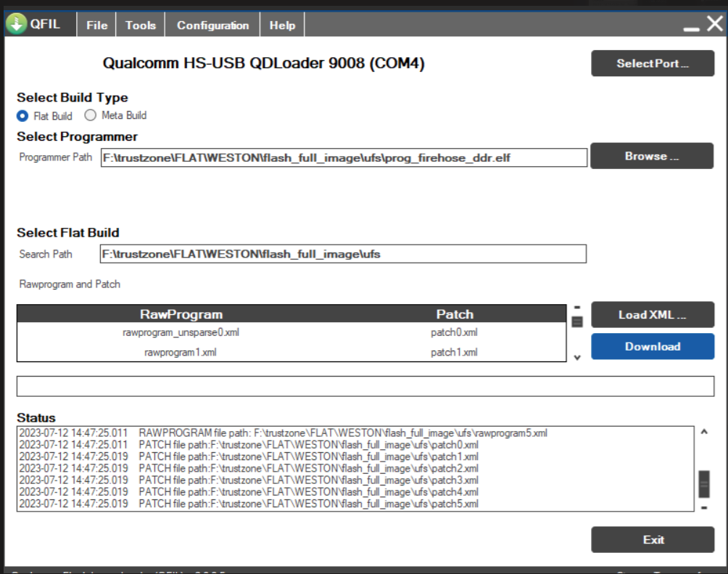Select patch1.xml in the Patch column
This screenshot has height=574, width=728.
point(454,352)
